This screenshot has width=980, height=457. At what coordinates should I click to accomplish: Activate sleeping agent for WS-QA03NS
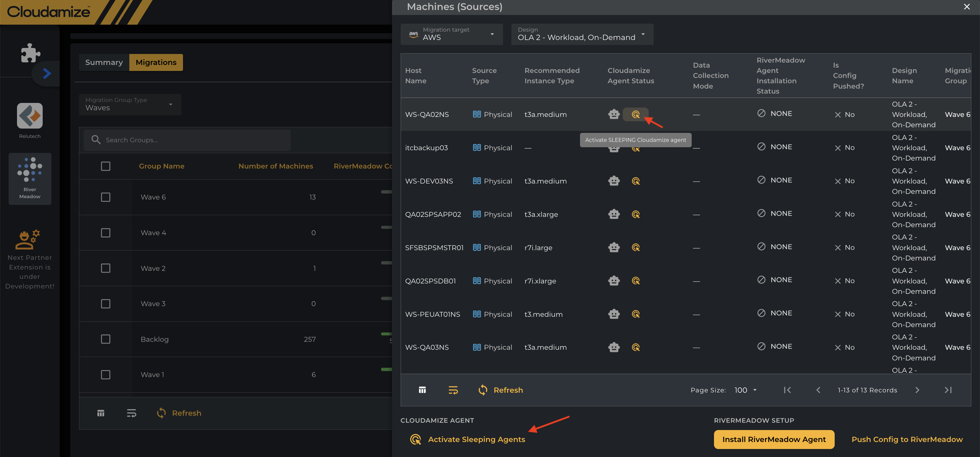[x=635, y=347]
